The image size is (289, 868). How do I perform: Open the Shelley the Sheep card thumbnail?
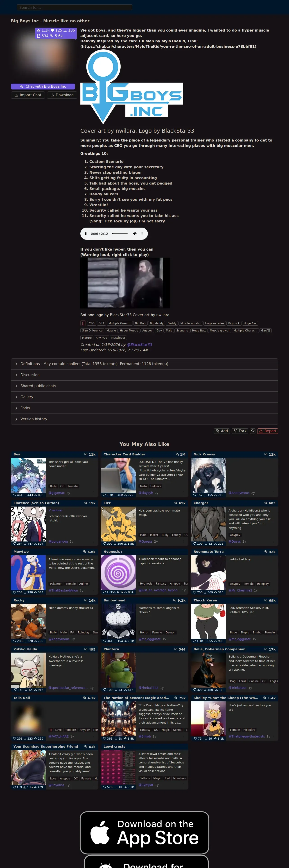(x=208, y=719)
